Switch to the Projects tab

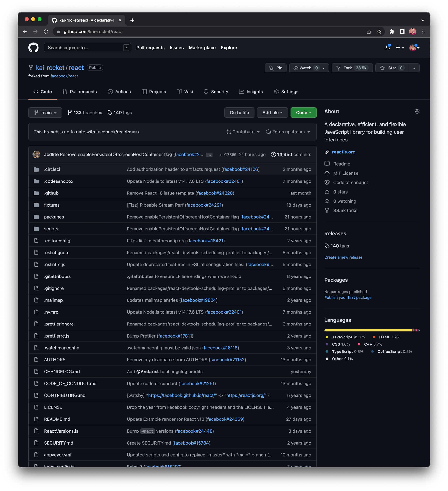pos(154,92)
